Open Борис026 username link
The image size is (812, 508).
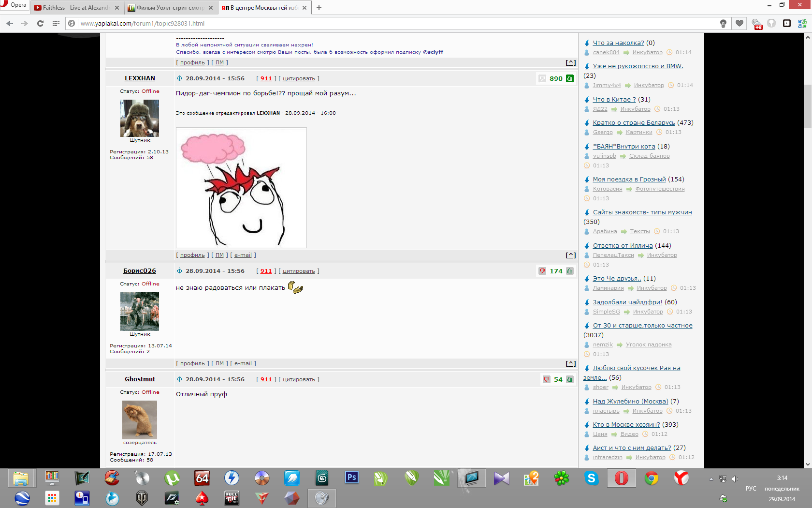[x=140, y=271]
